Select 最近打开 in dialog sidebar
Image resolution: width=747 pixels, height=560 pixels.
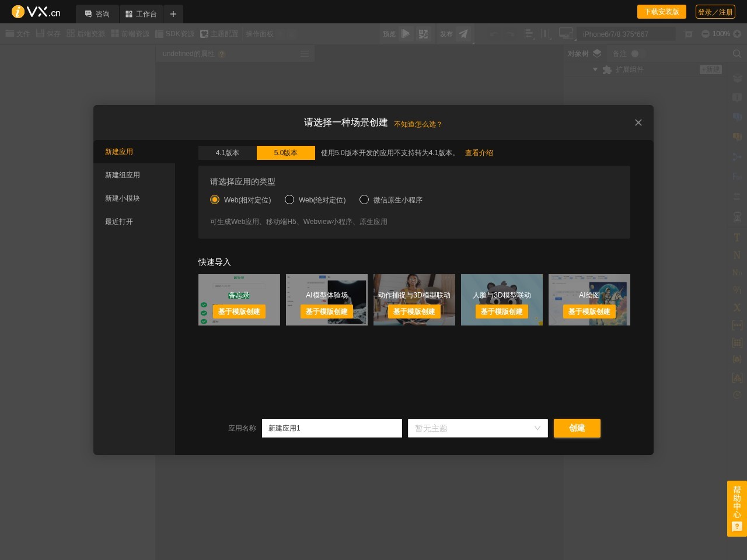pos(134,222)
